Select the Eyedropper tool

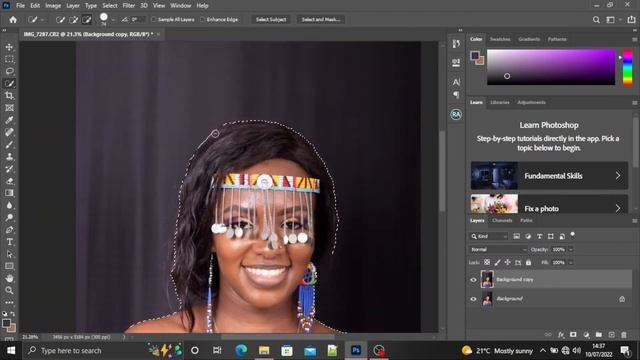[x=9, y=120]
